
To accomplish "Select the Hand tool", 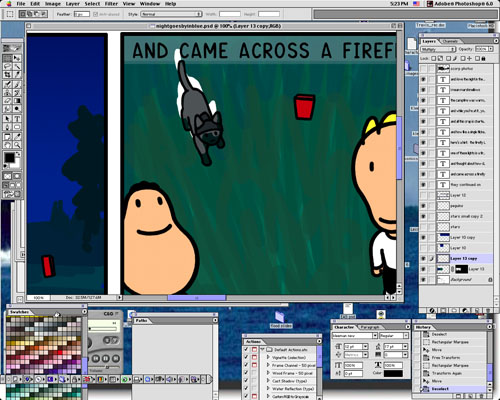I will 7,145.
